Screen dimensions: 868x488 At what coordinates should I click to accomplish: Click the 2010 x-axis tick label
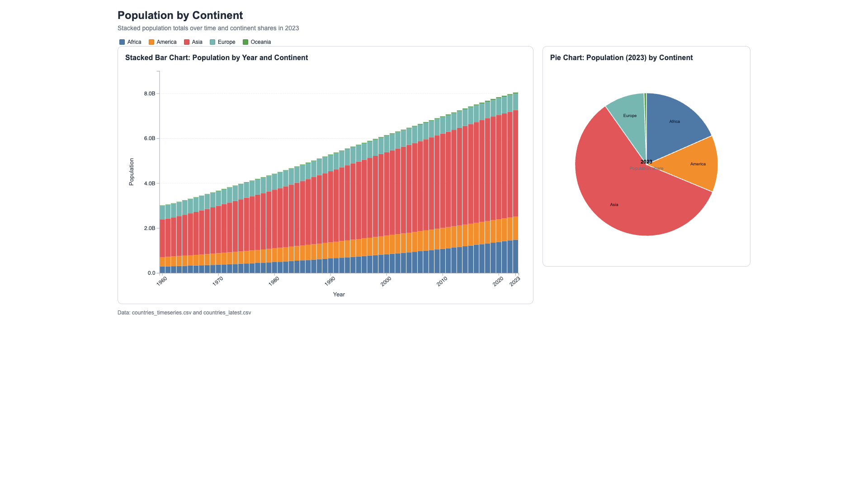coord(442,281)
